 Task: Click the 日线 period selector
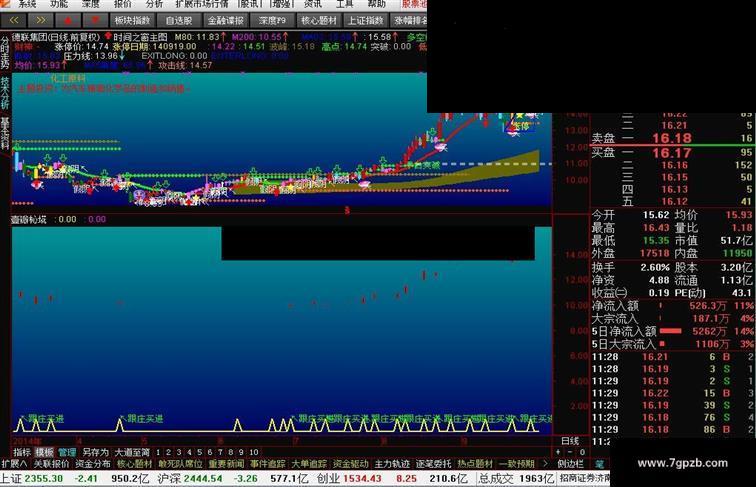click(x=570, y=441)
